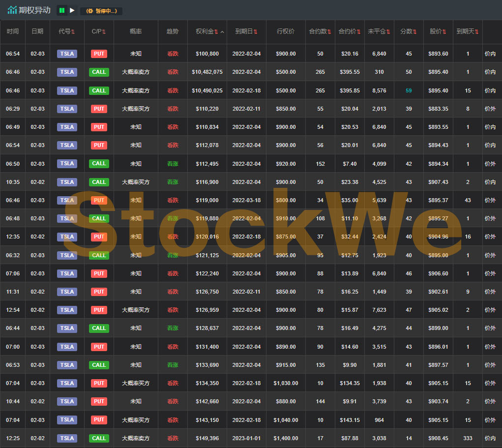Select expiry date 2023-01-01
This screenshot has height=448, width=502.
pos(246,438)
